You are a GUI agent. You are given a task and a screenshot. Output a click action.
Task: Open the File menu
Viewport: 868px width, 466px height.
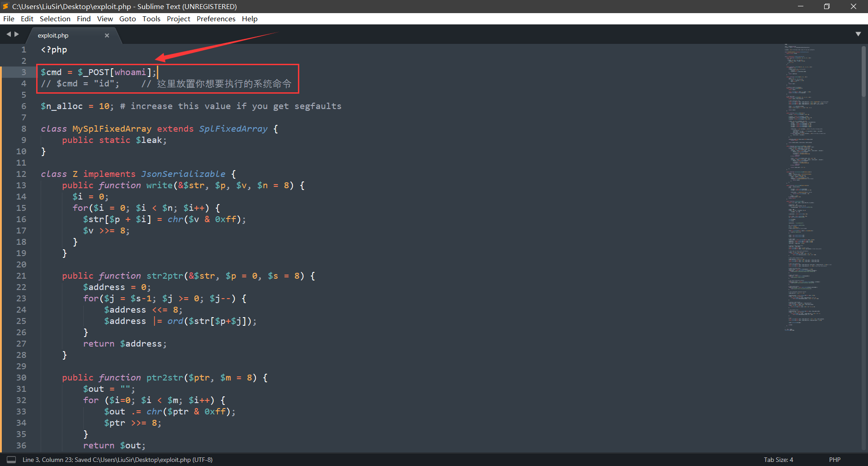point(9,19)
